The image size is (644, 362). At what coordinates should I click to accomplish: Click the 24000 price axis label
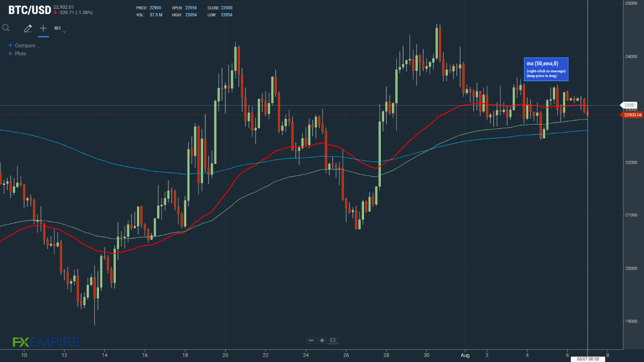tap(631, 56)
